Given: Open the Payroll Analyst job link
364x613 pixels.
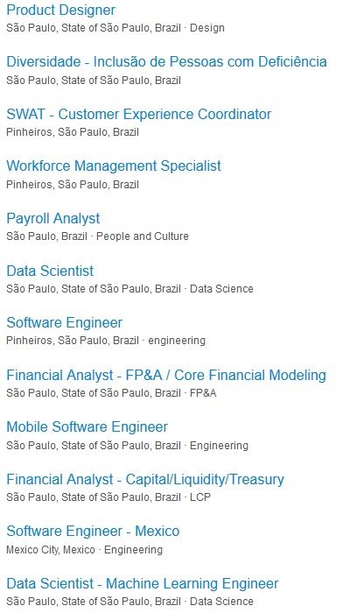Looking at the screenshot, I should coord(53,219).
